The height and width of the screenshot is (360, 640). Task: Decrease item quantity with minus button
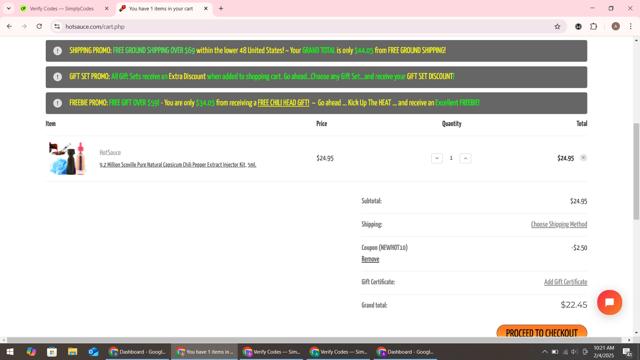coord(437,158)
